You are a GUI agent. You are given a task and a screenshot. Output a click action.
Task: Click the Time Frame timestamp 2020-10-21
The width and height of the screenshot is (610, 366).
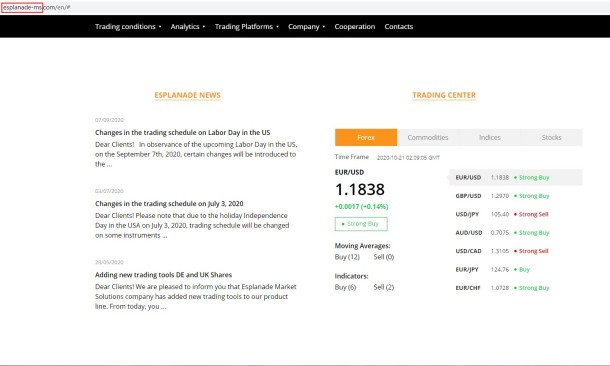click(408, 158)
